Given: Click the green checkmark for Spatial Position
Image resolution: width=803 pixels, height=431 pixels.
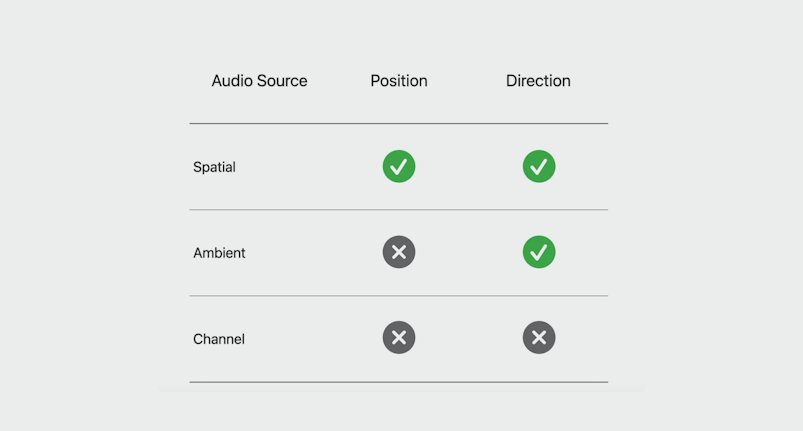Looking at the screenshot, I should (399, 166).
